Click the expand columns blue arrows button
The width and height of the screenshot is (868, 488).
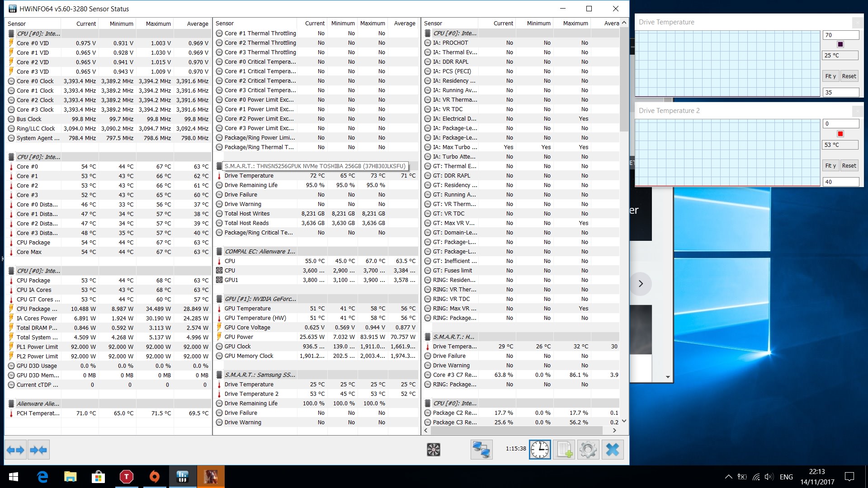tap(16, 450)
